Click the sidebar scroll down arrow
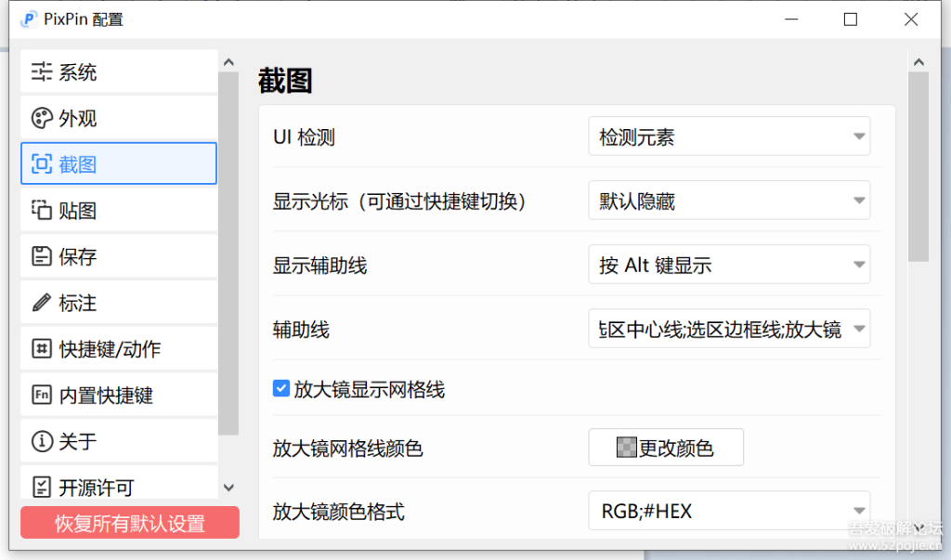951x560 pixels. 228,488
